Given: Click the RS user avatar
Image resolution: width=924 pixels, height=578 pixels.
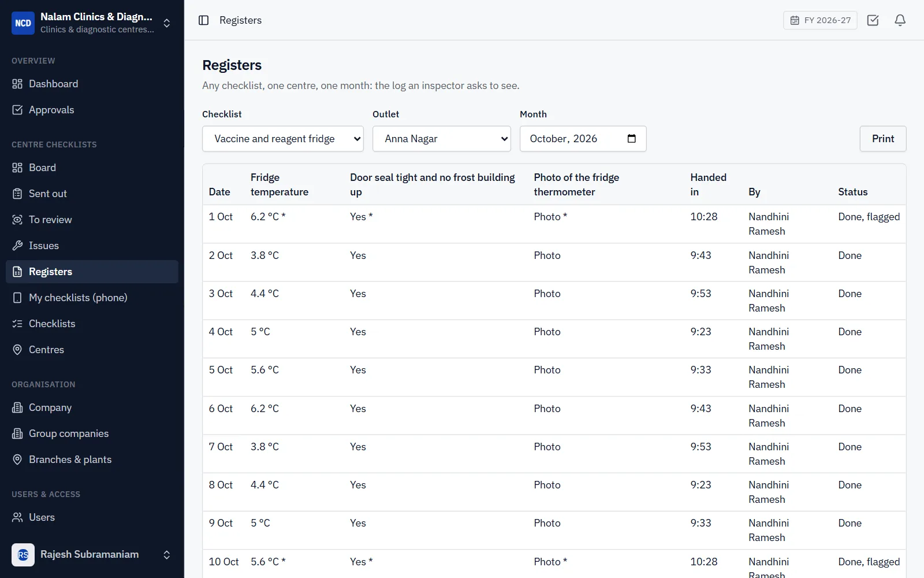Looking at the screenshot, I should (23, 555).
